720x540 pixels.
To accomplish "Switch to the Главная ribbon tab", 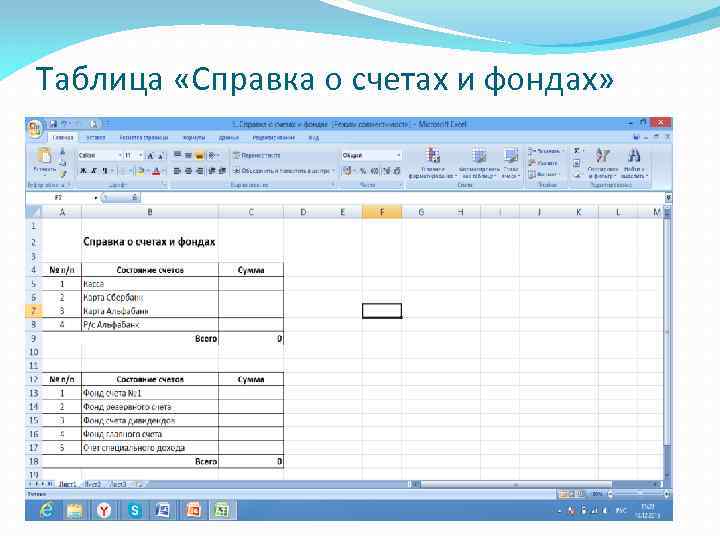I will click(x=63, y=137).
